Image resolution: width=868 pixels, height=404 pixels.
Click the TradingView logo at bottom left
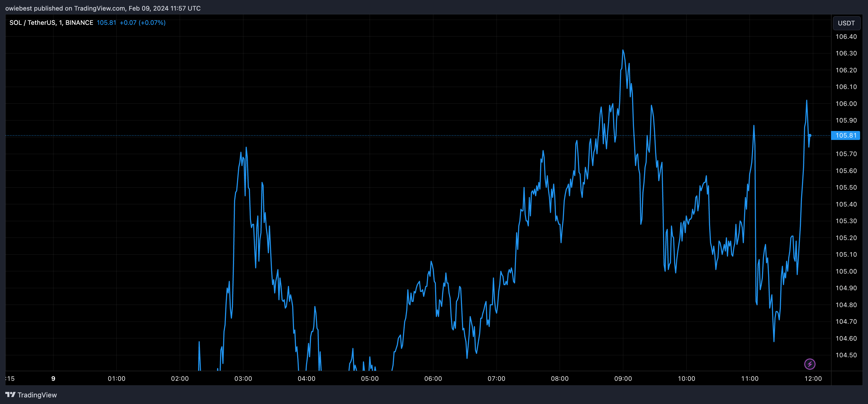coord(11,394)
